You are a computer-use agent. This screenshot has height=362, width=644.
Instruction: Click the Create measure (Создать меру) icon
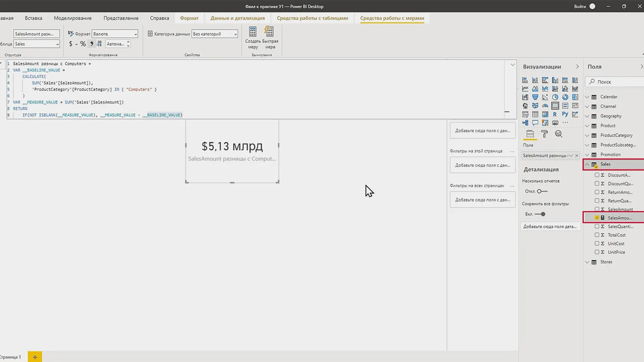point(253,32)
